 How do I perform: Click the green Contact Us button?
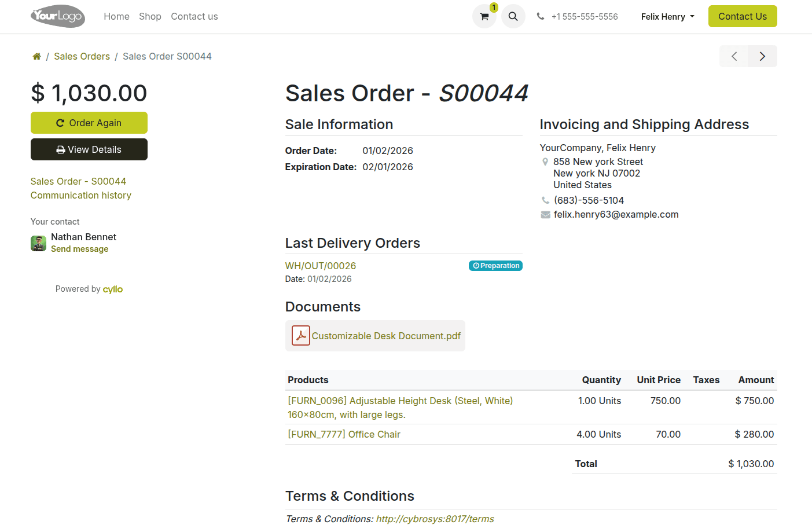[742, 17]
